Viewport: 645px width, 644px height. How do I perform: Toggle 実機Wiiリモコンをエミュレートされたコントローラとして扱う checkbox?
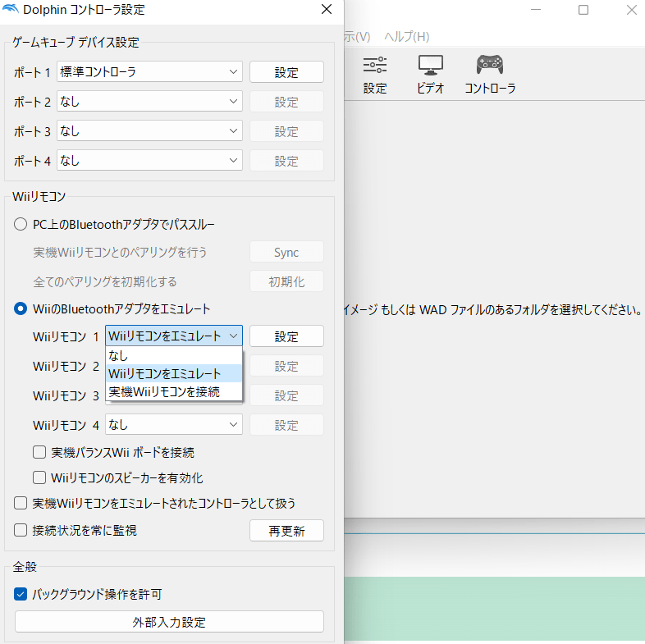(x=21, y=504)
